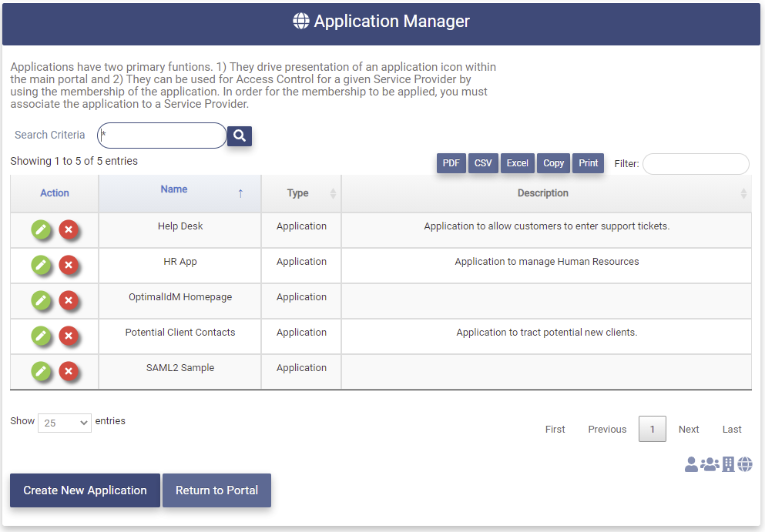
Task: Delete the HR App entry
Action: tap(69, 265)
